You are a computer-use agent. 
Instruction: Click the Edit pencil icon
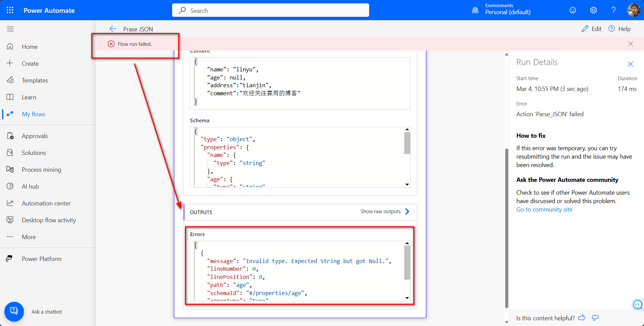(x=585, y=29)
